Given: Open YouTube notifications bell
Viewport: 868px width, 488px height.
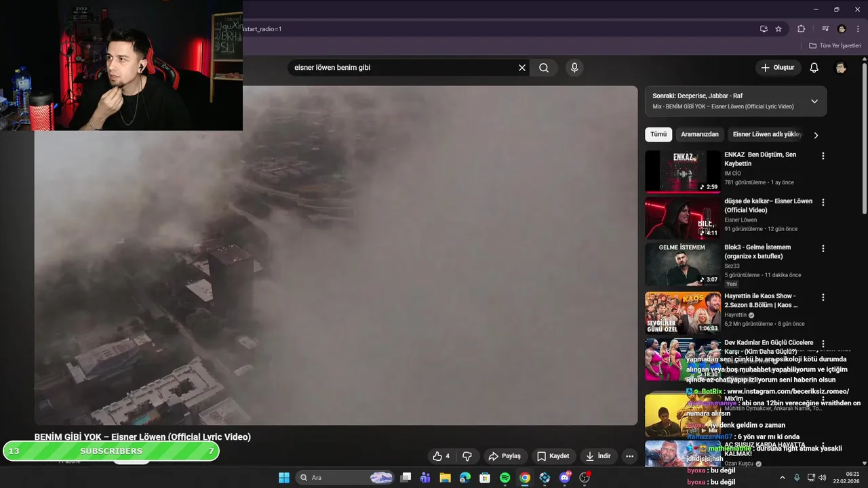Looking at the screenshot, I should pos(814,68).
